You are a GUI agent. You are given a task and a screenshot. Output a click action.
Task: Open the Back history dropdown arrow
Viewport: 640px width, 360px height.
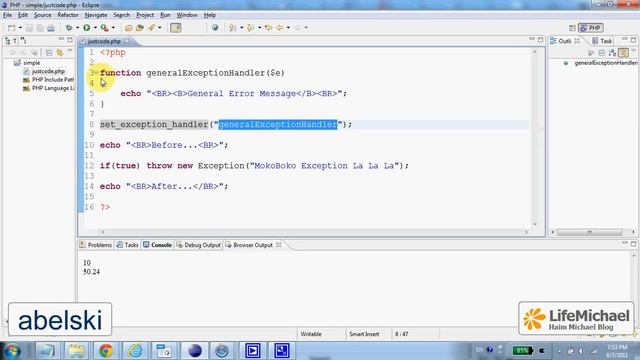pyautogui.click(x=288, y=28)
